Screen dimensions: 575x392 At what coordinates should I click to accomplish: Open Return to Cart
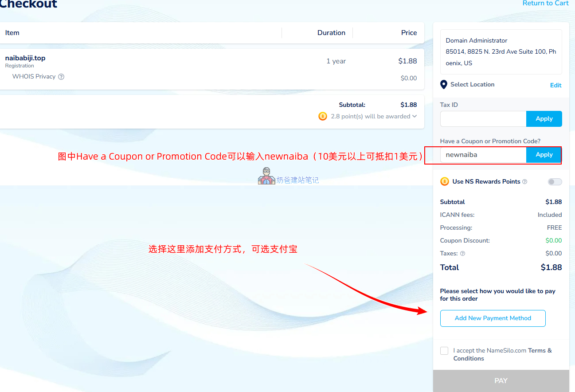[545, 3]
